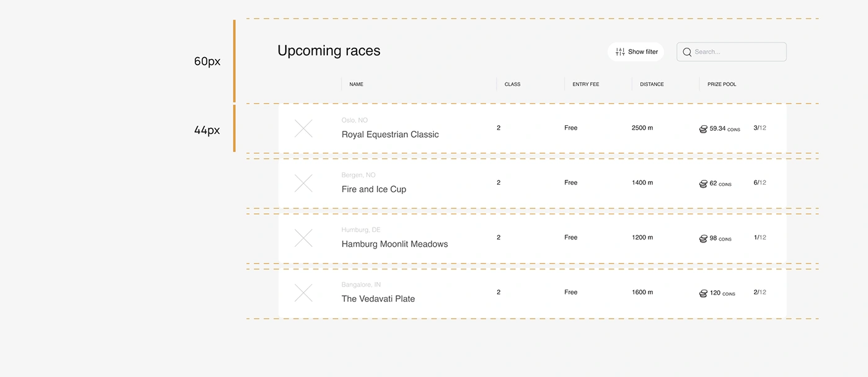Click coins icon in Royal Equestrian Classic row
The width and height of the screenshot is (868, 377).
(703, 129)
